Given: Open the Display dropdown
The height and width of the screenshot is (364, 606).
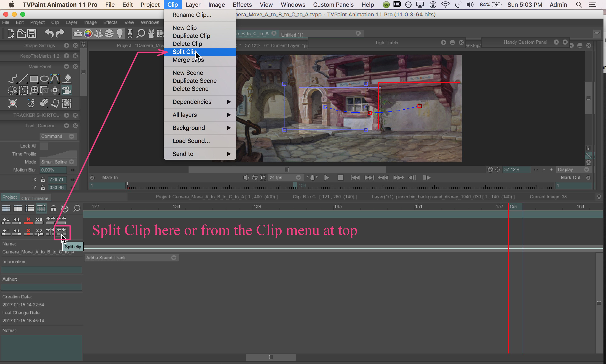Looking at the screenshot, I should 573,169.
